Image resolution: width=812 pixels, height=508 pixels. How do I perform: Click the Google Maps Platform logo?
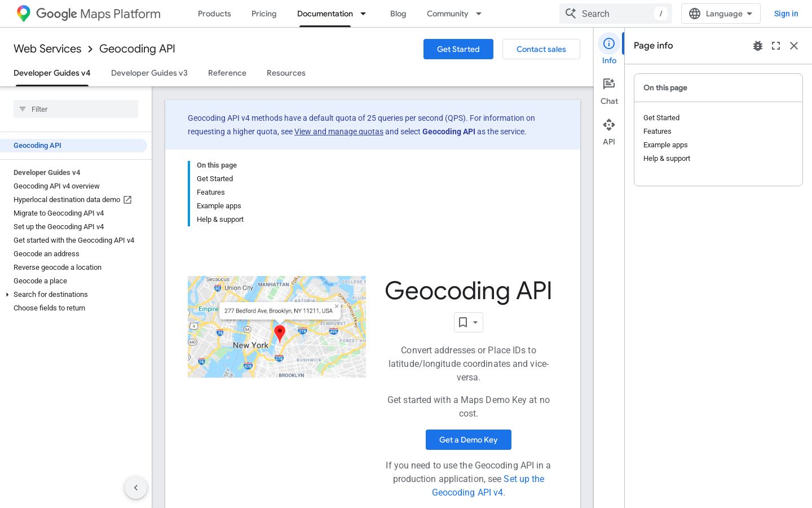click(89, 14)
